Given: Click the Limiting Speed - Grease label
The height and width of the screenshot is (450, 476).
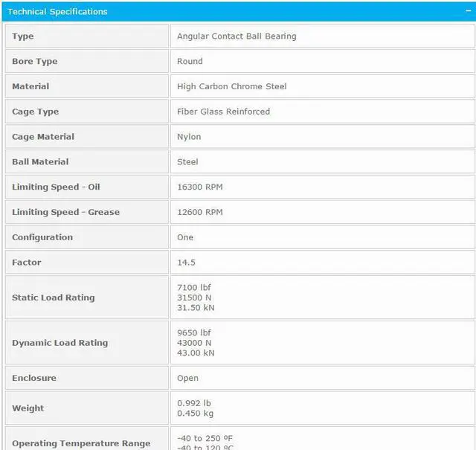Looking at the screenshot, I should 65,212.
